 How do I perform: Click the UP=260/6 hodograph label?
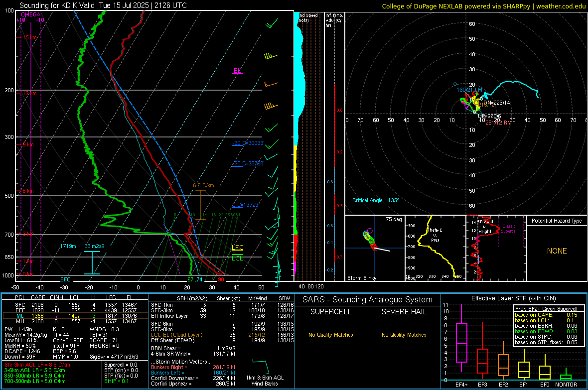pyautogui.click(x=490, y=116)
